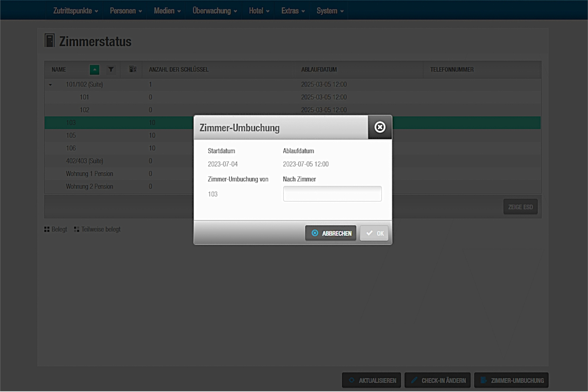Image resolution: width=588 pixels, height=392 pixels.
Task: Click Aktualisieren refresh button
Action: [371, 380]
